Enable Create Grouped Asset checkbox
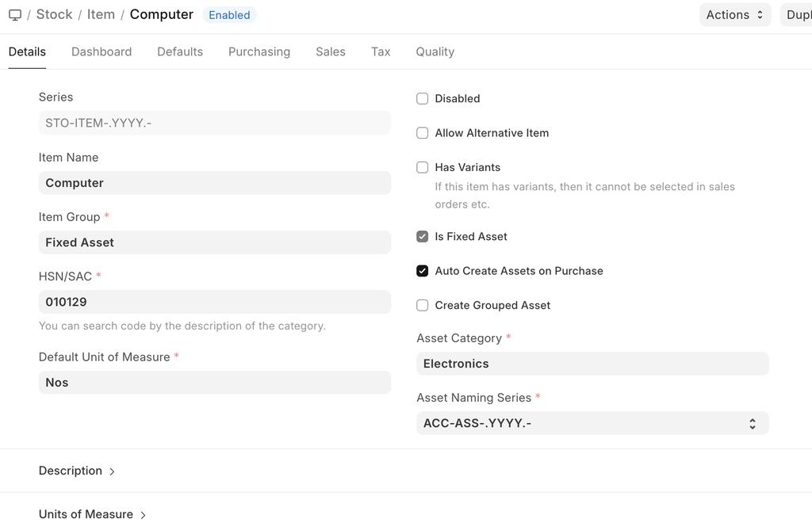The height and width of the screenshot is (530, 812). (423, 305)
